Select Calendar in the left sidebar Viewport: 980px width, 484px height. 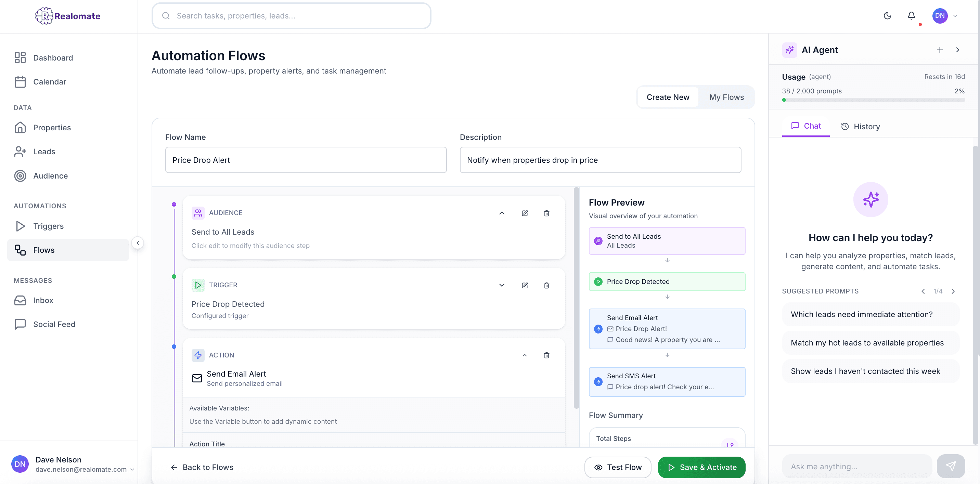50,81
